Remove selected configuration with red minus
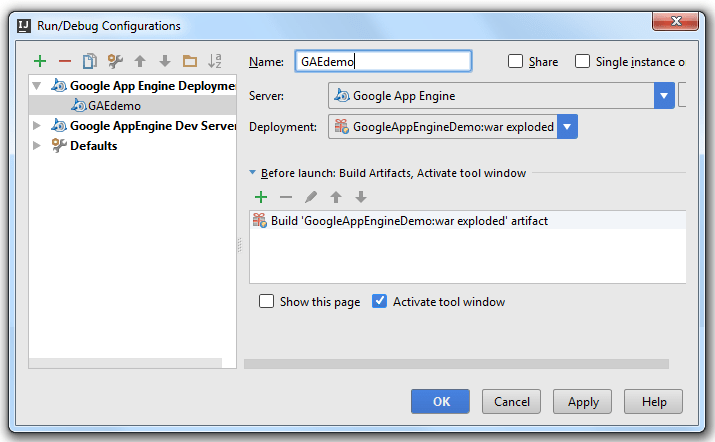715x442 pixels. pos(65,61)
